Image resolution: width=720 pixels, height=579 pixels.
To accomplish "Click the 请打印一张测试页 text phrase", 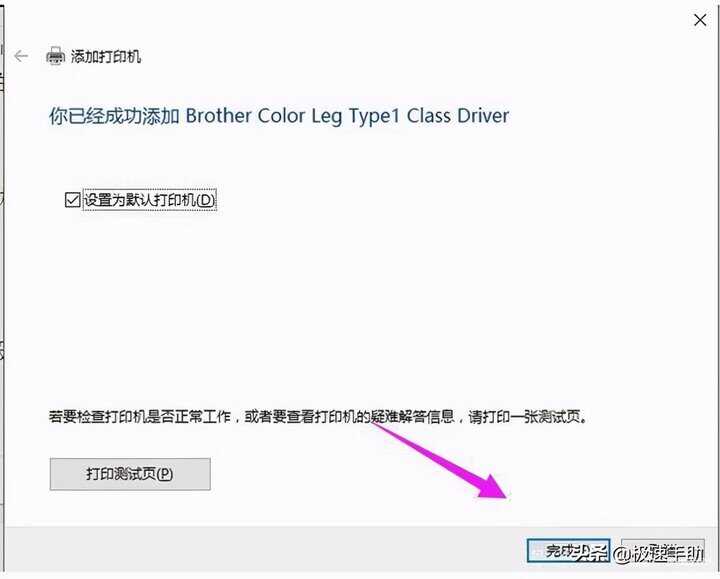I will click(x=524, y=417).
